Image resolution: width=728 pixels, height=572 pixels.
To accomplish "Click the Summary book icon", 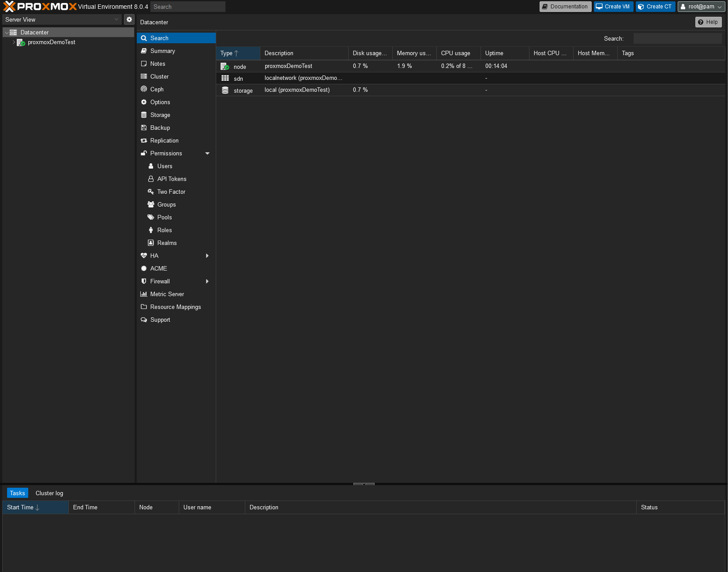I will click(x=144, y=51).
